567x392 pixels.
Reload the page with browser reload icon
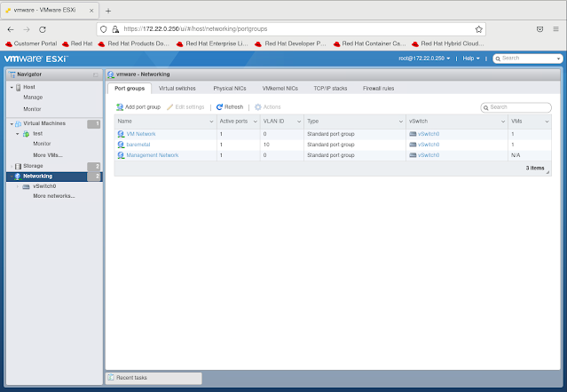coord(43,29)
